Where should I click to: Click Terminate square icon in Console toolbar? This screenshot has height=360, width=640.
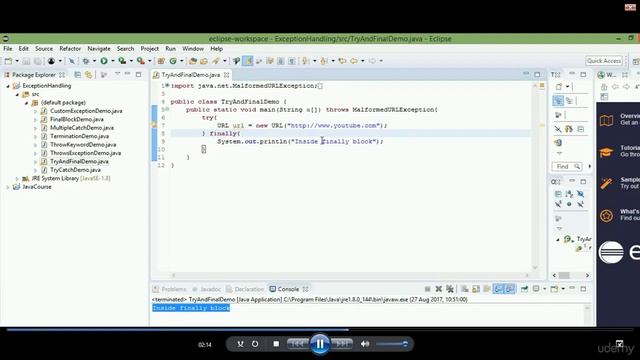(427, 289)
